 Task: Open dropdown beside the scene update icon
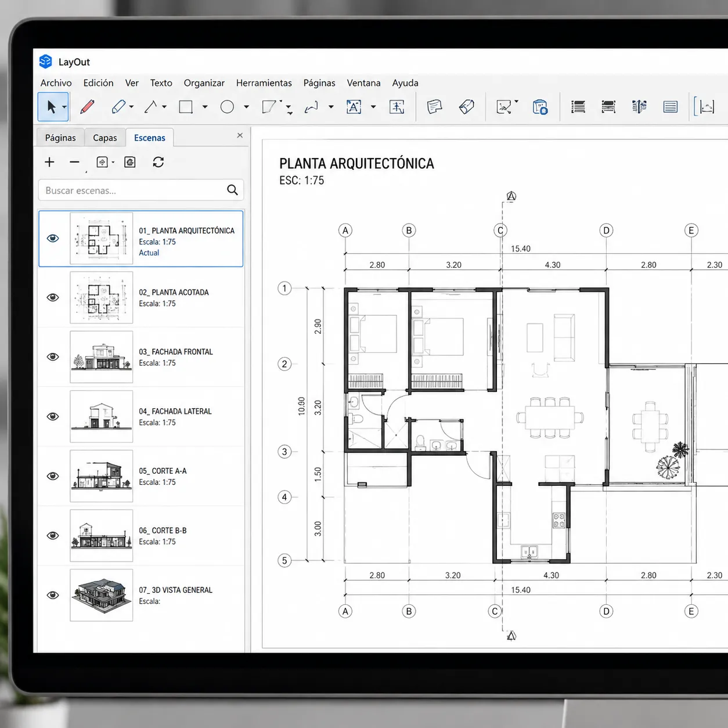tap(113, 163)
